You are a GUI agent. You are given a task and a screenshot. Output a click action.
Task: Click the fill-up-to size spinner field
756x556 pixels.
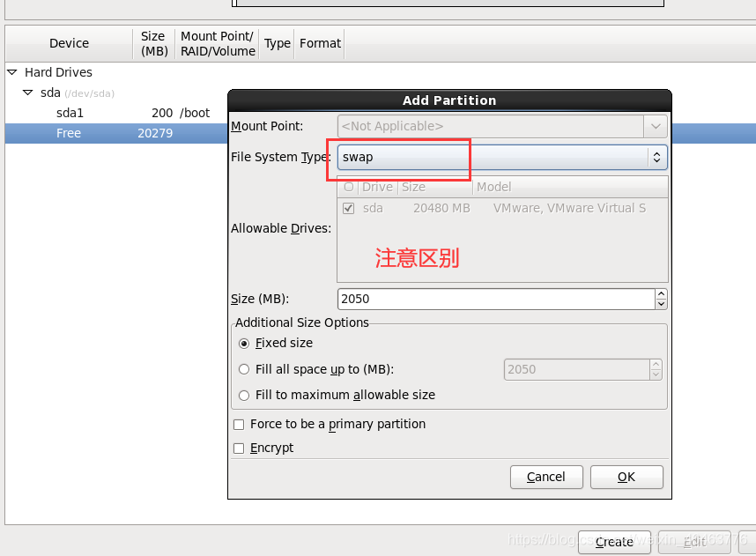pos(576,369)
